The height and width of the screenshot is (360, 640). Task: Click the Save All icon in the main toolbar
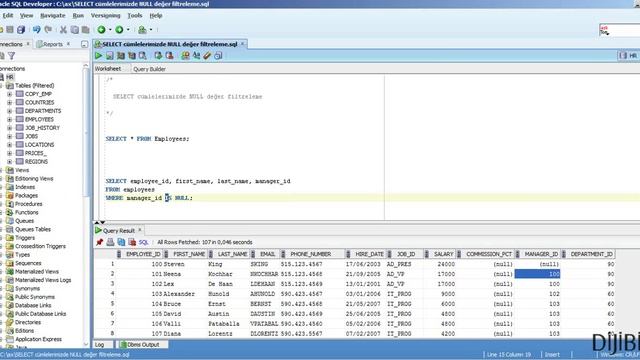tap(21, 29)
